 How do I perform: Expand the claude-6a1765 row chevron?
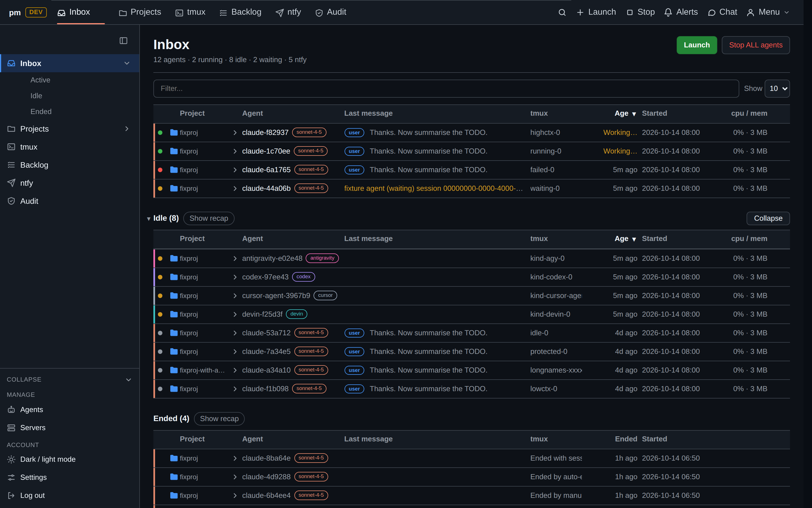(235, 170)
